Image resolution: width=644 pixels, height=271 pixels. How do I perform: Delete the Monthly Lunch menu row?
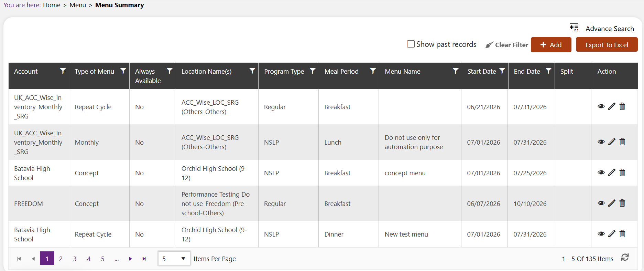click(x=622, y=142)
